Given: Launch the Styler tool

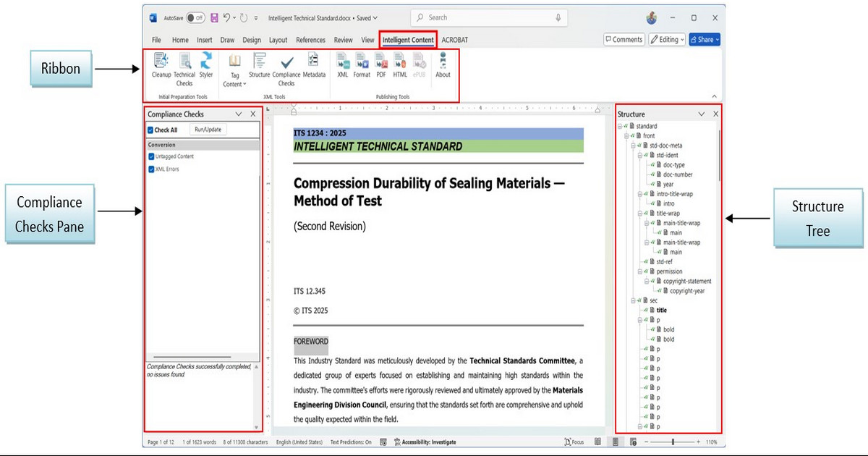Looking at the screenshot, I should 206,65.
